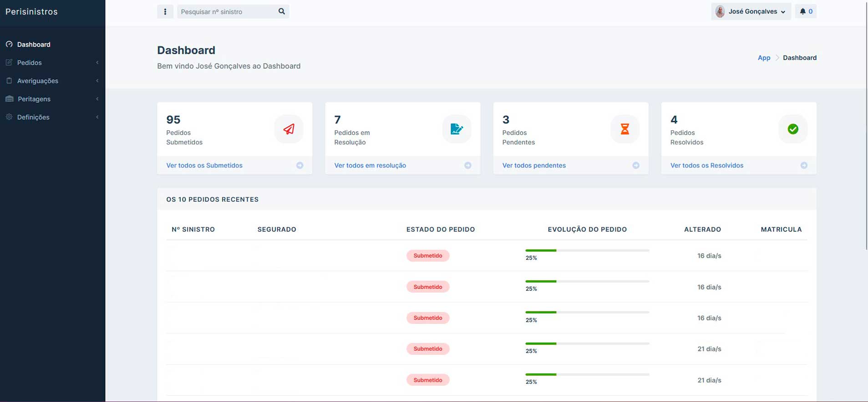Expand the Pedidos sidebar menu
The width and height of the screenshot is (868, 402).
click(x=30, y=63)
